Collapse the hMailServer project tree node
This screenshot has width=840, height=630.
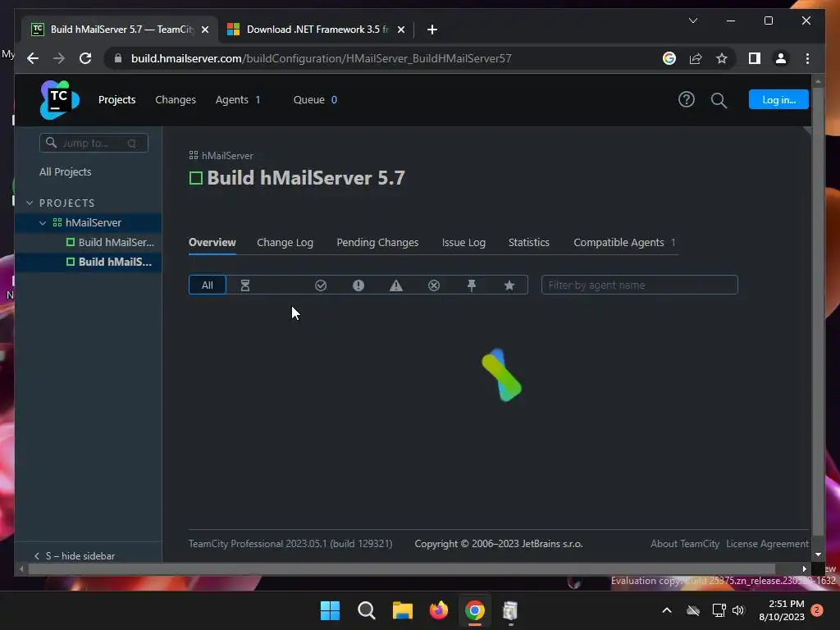click(x=43, y=223)
